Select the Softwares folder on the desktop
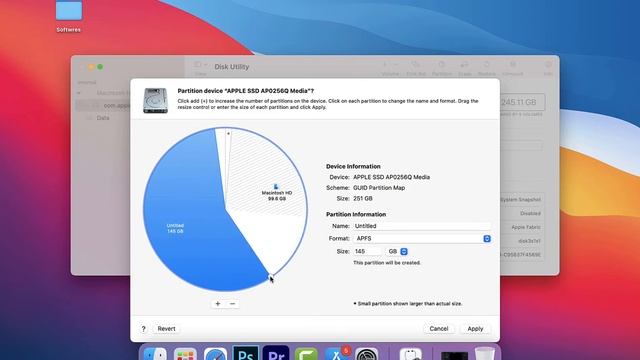The image size is (640, 360). (x=69, y=16)
